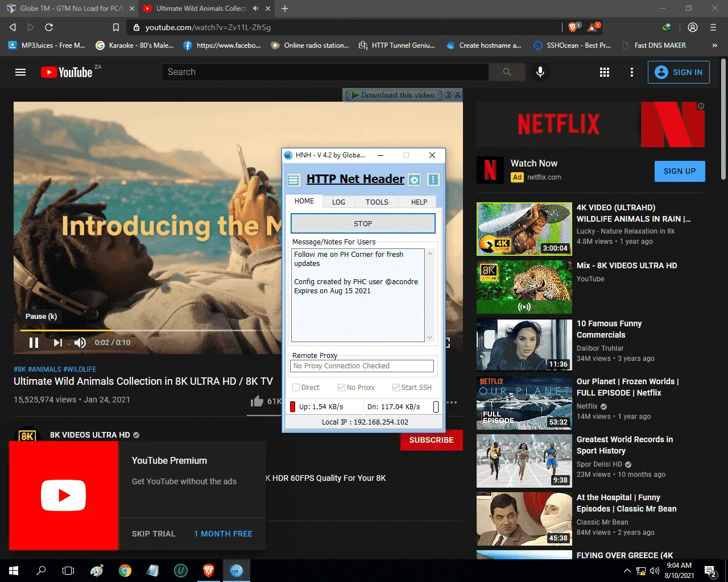The width and height of the screenshot is (728, 582).
Task: Open the Windows Start menu
Action: point(14,571)
